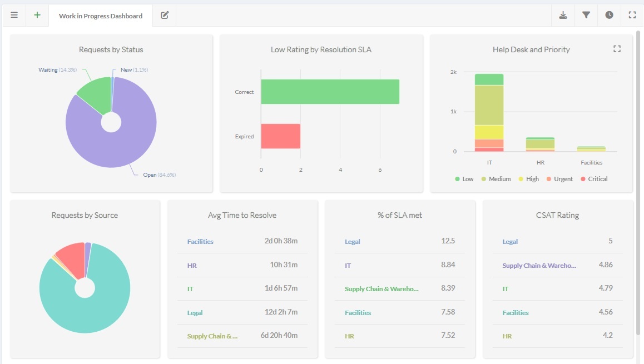Hide the Urgent legend series
Viewport: 644px width, 364px height.
pos(559,179)
